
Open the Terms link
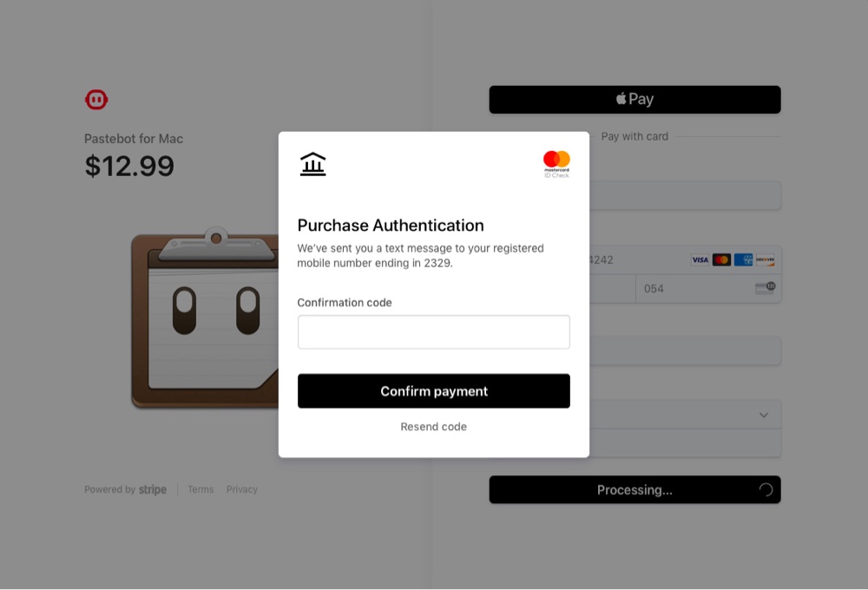[201, 489]
